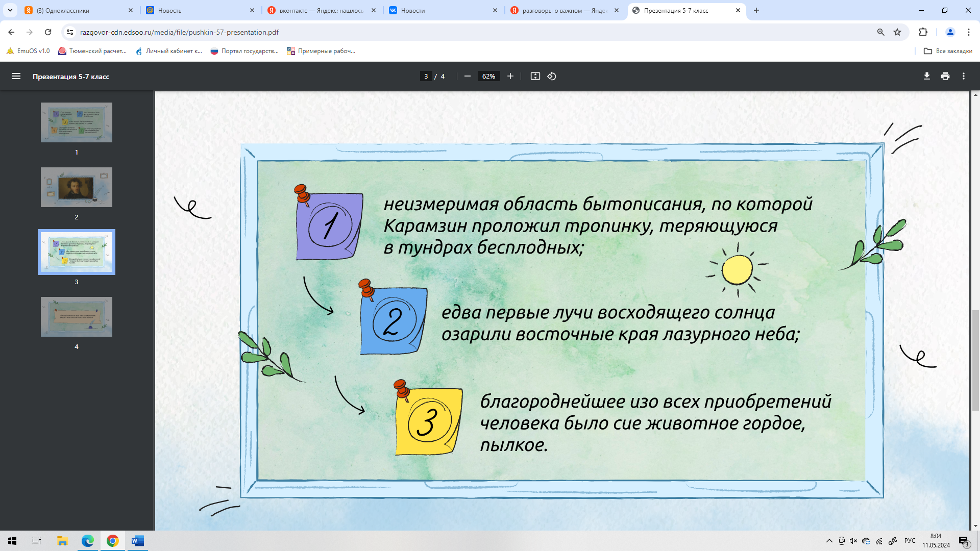
Task: Click the Fit to page icon
Action: pos(535,77)
